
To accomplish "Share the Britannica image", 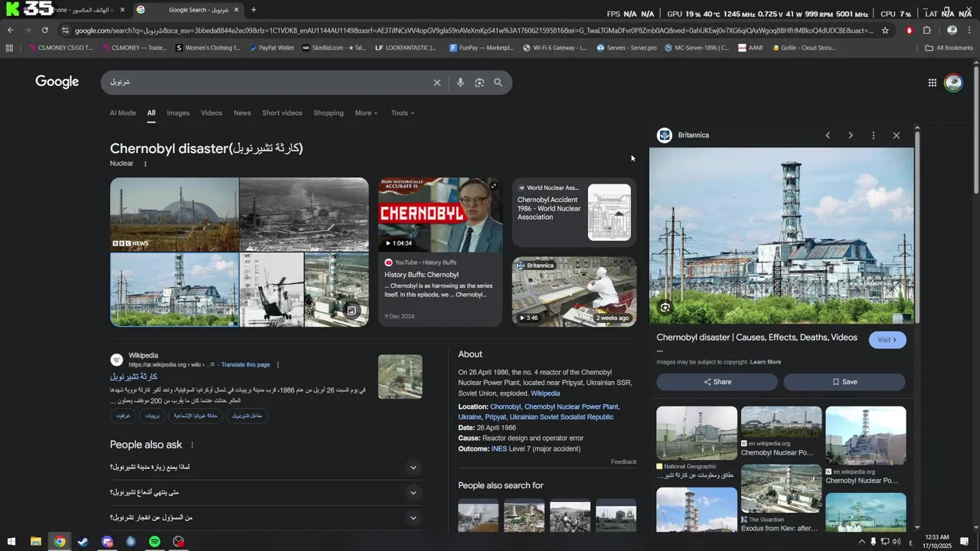I will tap(717, 382).
